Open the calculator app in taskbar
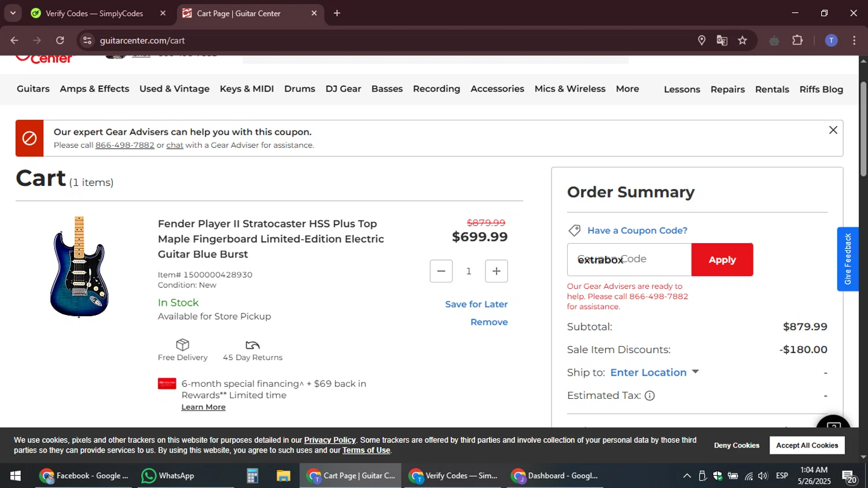The width and height of the screenshot is (868, 488). (x=252, y=476)
